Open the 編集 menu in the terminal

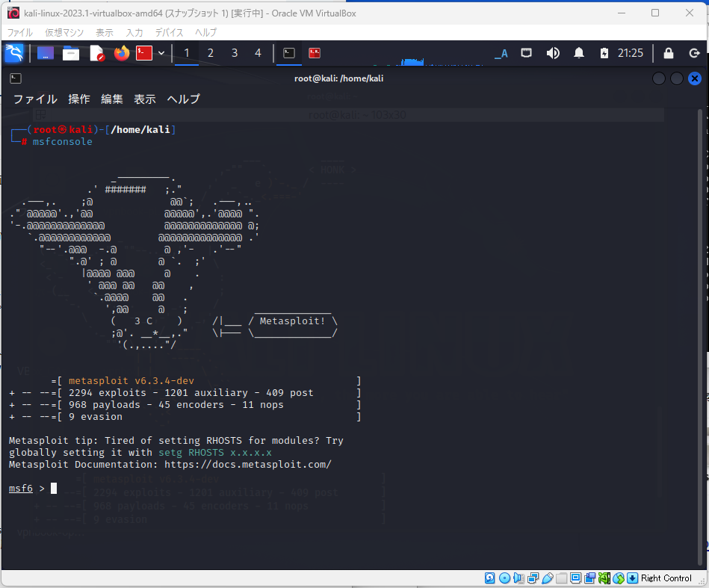112,99
